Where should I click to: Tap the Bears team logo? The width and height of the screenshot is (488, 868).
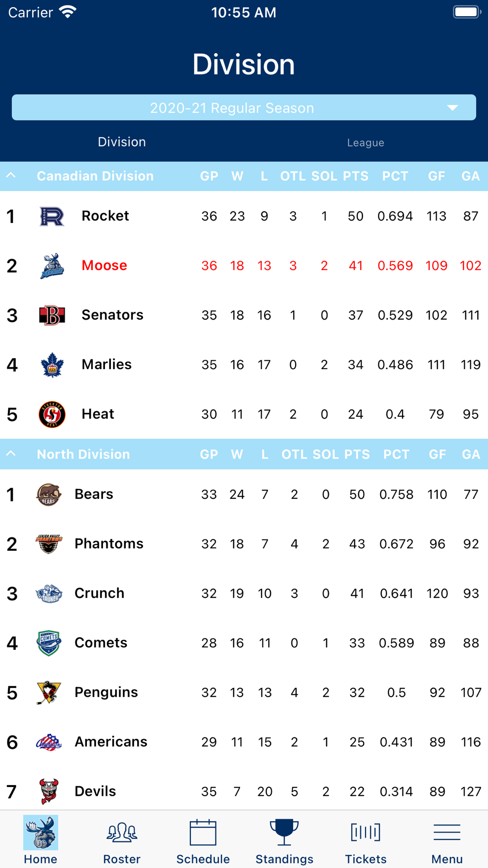49,495
